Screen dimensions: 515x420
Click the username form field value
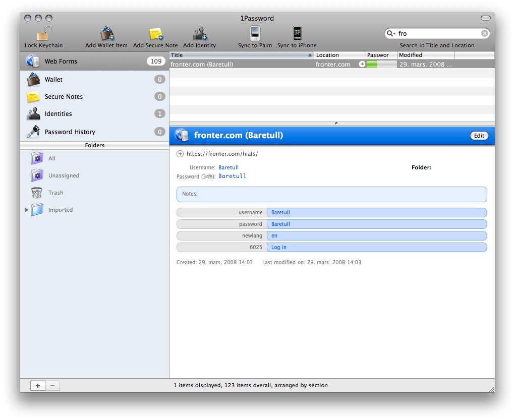(377, 212)
